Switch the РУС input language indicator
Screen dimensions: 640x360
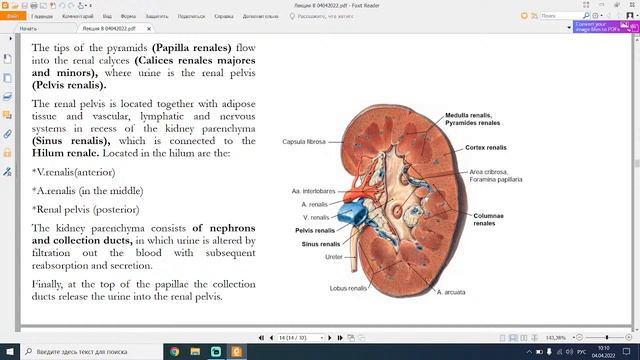point(581,351)
